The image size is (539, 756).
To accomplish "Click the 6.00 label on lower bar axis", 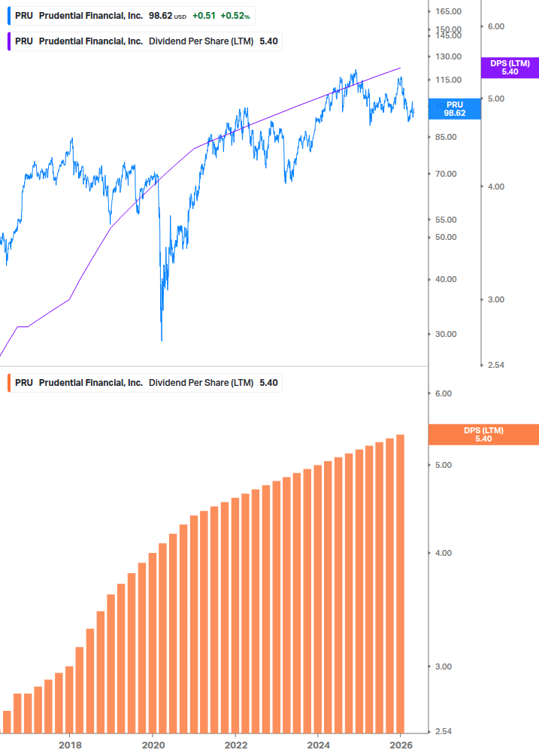I will tap(444, 394).
